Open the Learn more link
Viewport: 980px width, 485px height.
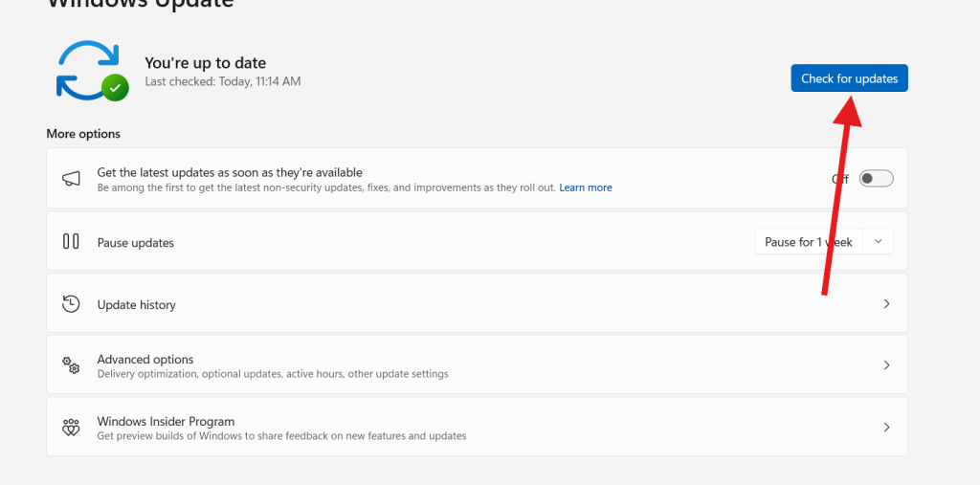click(586, 187)
